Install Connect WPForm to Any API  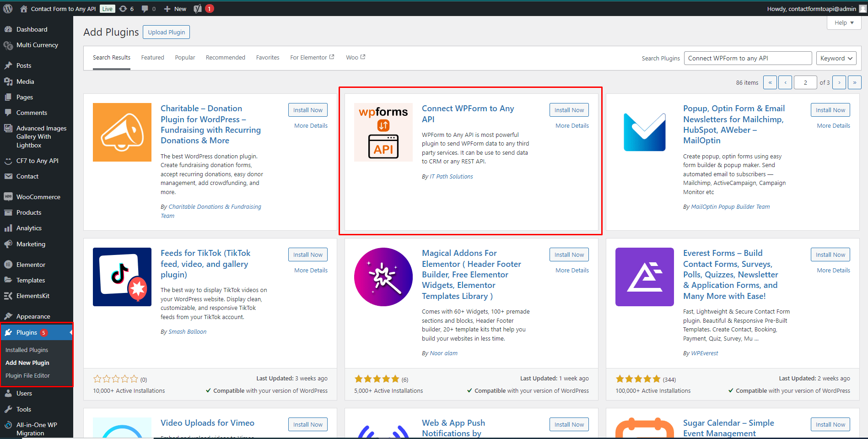[569, 110]
